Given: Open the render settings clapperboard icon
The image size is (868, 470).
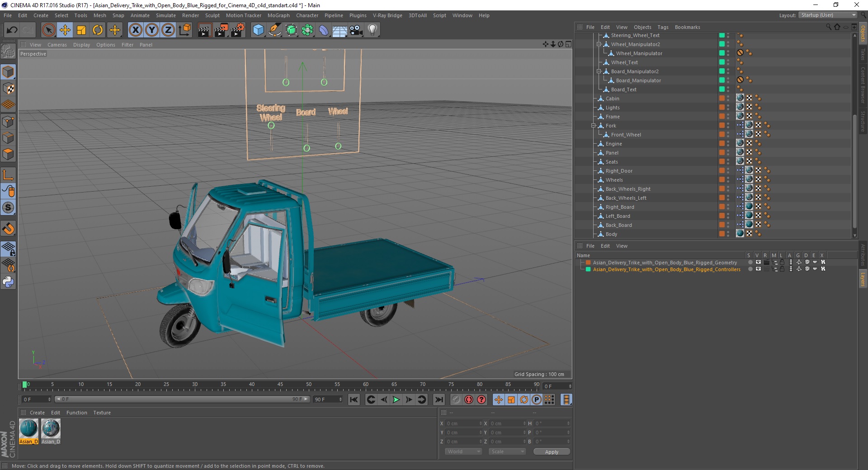Looking at the screenshot, I should pyautogui.click(x=238, y=30).
